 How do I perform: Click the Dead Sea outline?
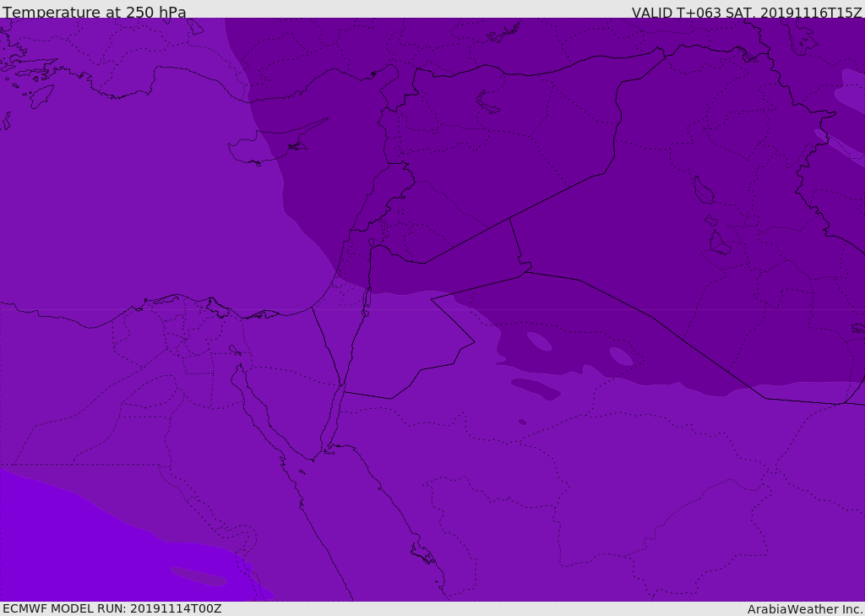point(367,298)
